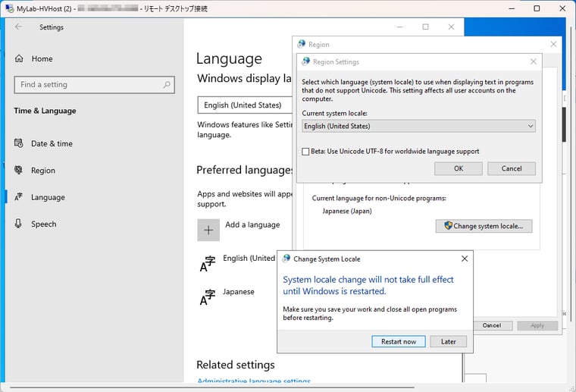Open Home in Settings sidebar
The height and width of the screenshot is (392, 576).
point(34,59)
